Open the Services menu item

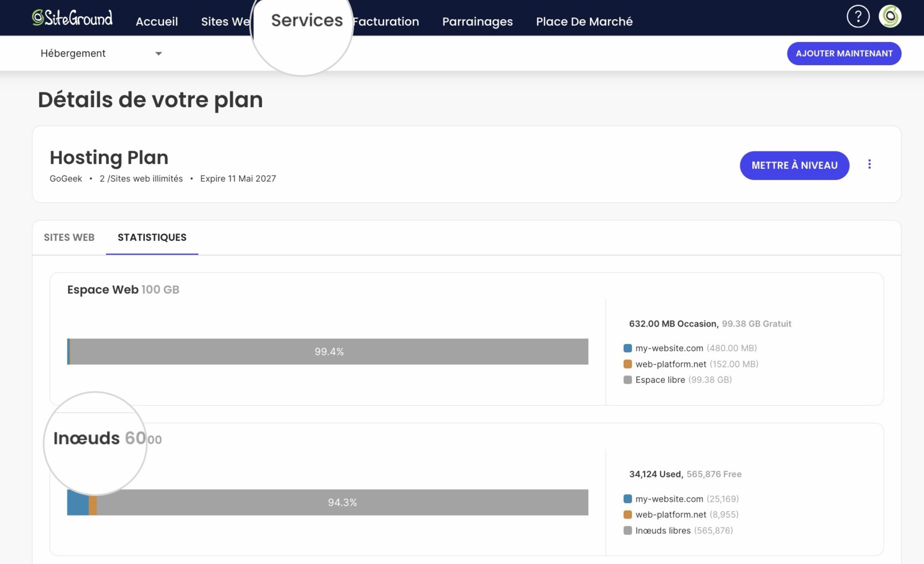[307, 20]
